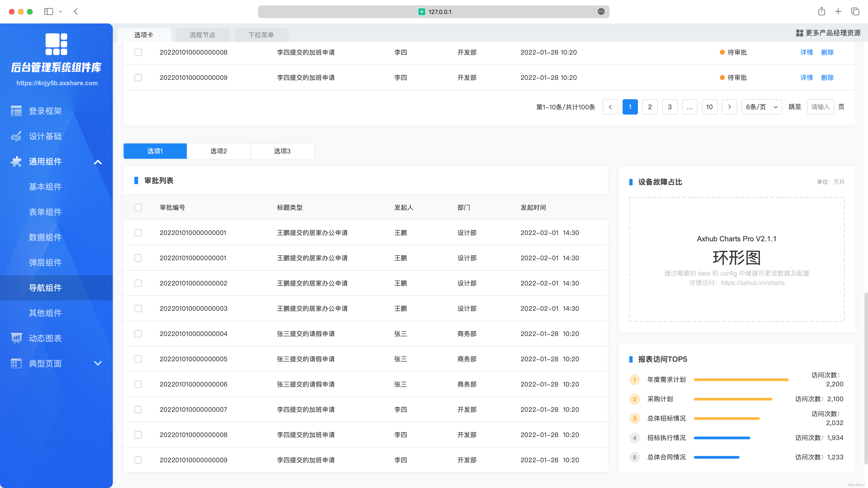Go to next page arrow in pagination
868x488 pixels.
click(729, 107)
